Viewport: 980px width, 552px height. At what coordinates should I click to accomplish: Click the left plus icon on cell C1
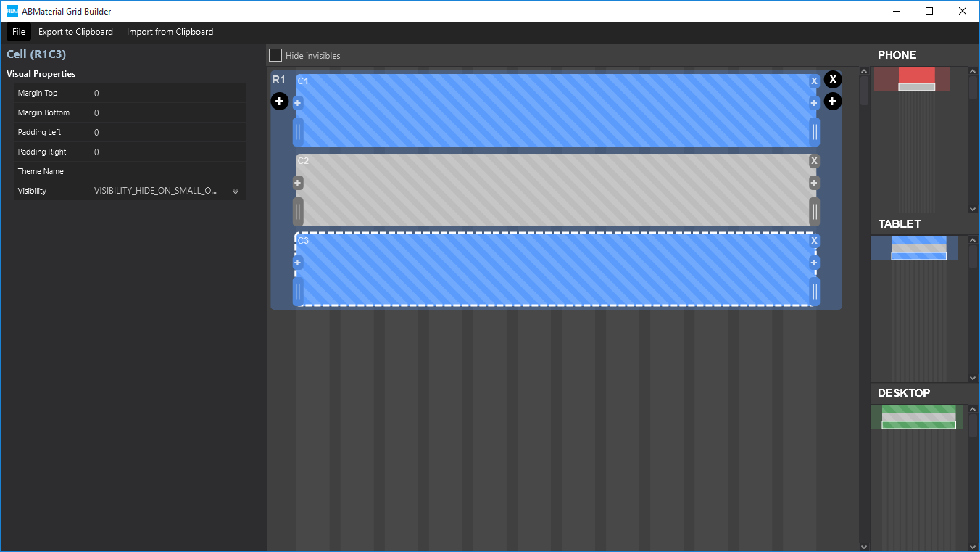(297, 103)
